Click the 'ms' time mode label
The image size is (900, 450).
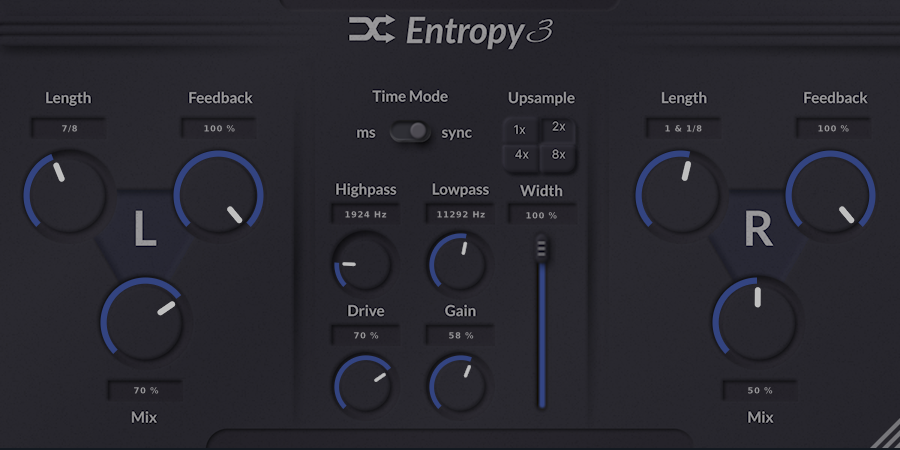(x=366, y=133)
